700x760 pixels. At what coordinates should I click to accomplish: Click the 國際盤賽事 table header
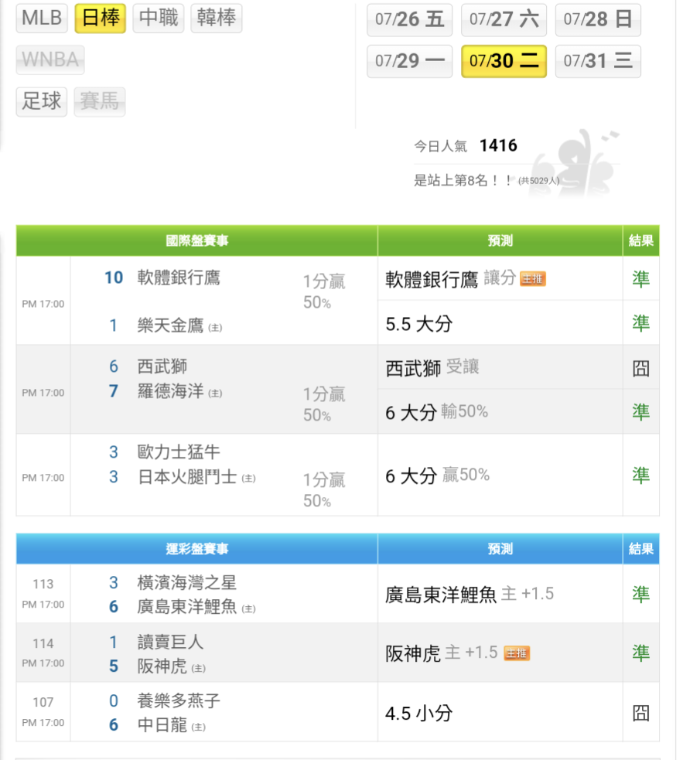pyautogui.click(x=196, y=240)
